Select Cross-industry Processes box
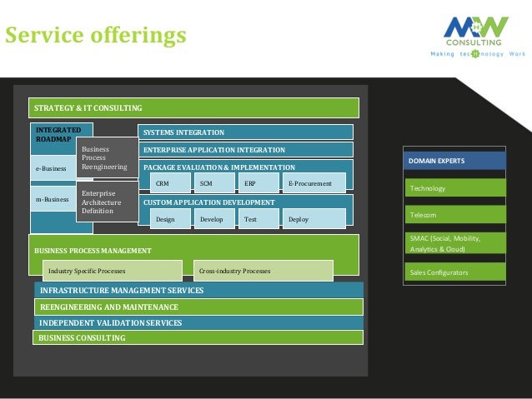Viewport: 532px width, 399px height. [263, 271]
